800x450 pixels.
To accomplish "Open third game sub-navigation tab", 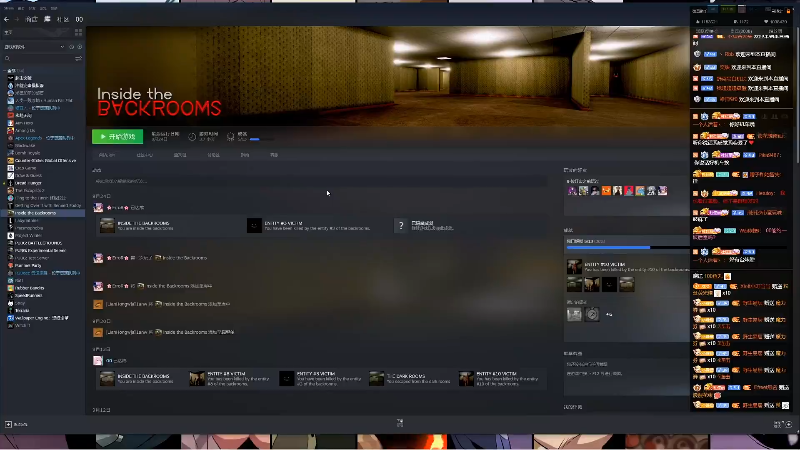I will [180, 155].
